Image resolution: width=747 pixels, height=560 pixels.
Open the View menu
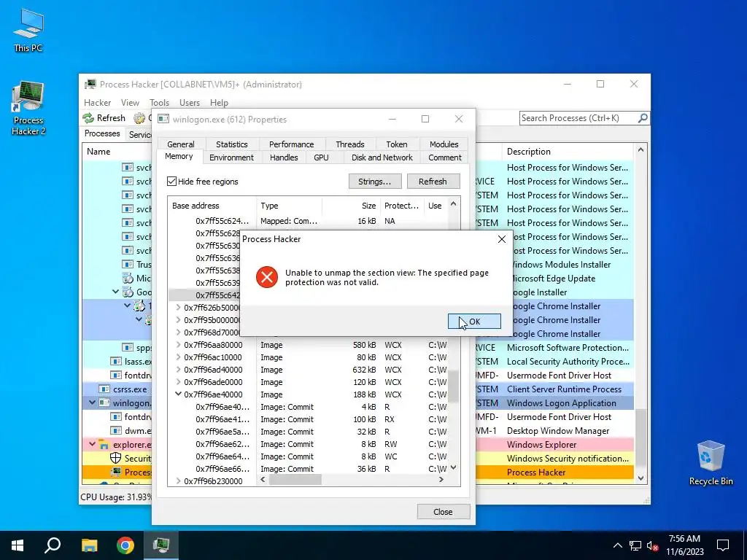pos(130,103)
